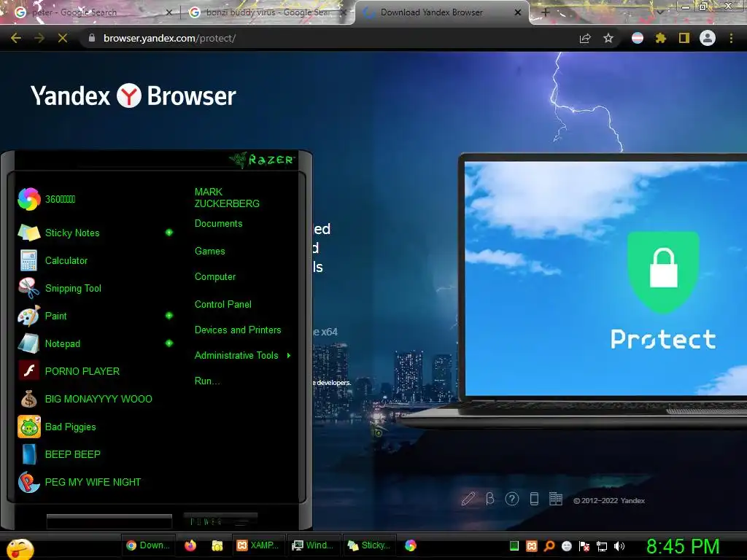747x560 pixels.
Task: Open the tab search dropdown chevron
Action: (659, 12)
